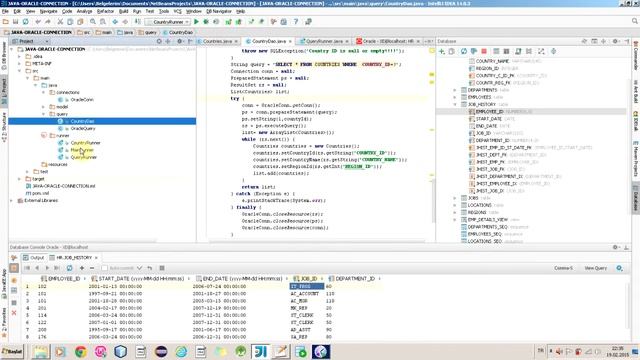Click the Synchronize icon in main toolbar
The image size is (640, 360).
pyautogui.click(x=25, y=22)
